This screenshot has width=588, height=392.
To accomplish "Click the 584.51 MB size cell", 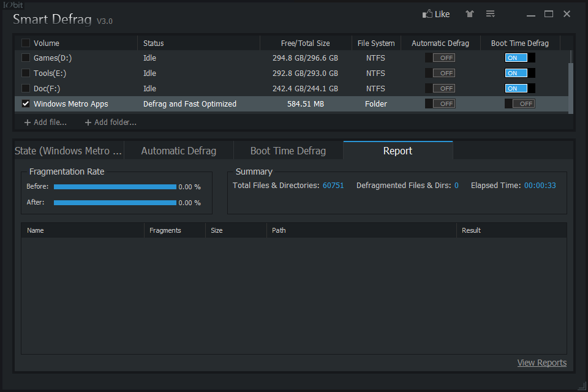I will pyautogui.click(x=305, y=104).
